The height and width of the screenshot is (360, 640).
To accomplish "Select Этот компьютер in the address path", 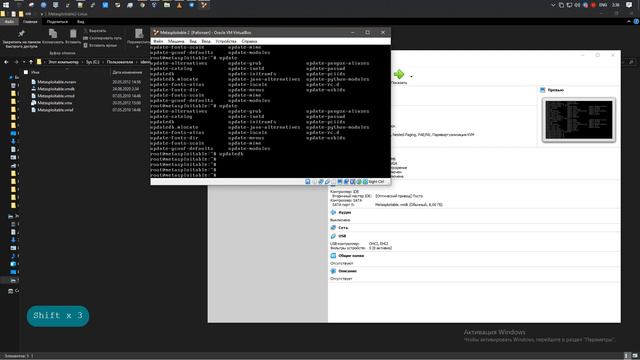I will point(64,62).
